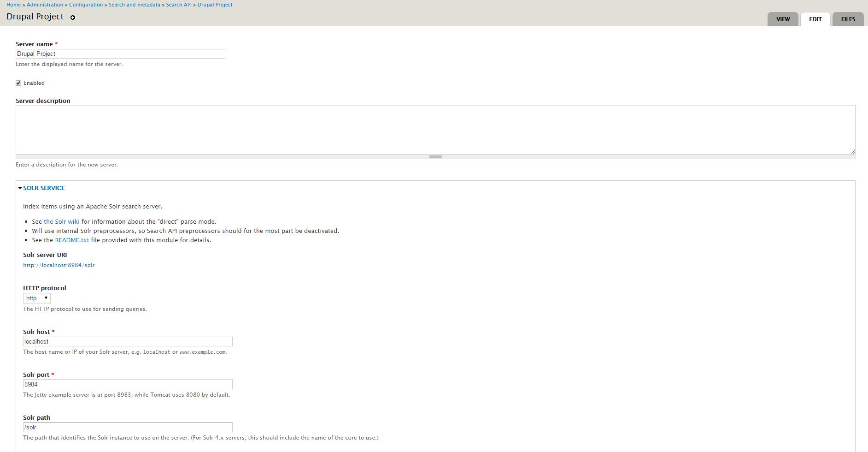Open the README.txt link
Viewport: 868px width, 452px height.
pos(72,240)
